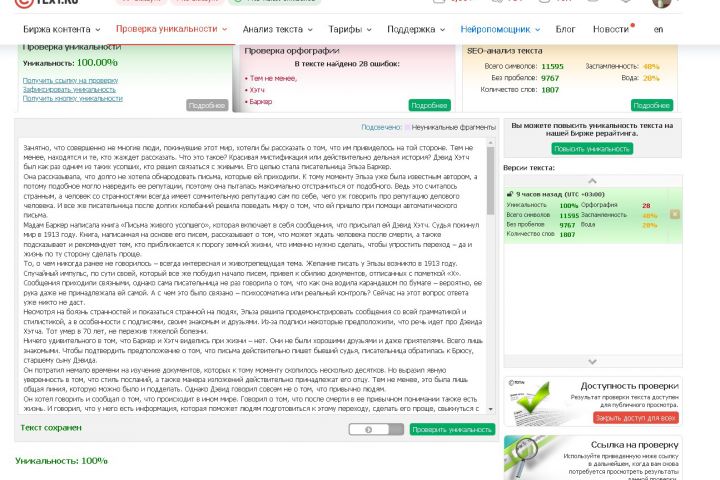Click gray Подробнее in the uniqueness panel
Viewport: 720px width, 480px height.
pos(207,105)
